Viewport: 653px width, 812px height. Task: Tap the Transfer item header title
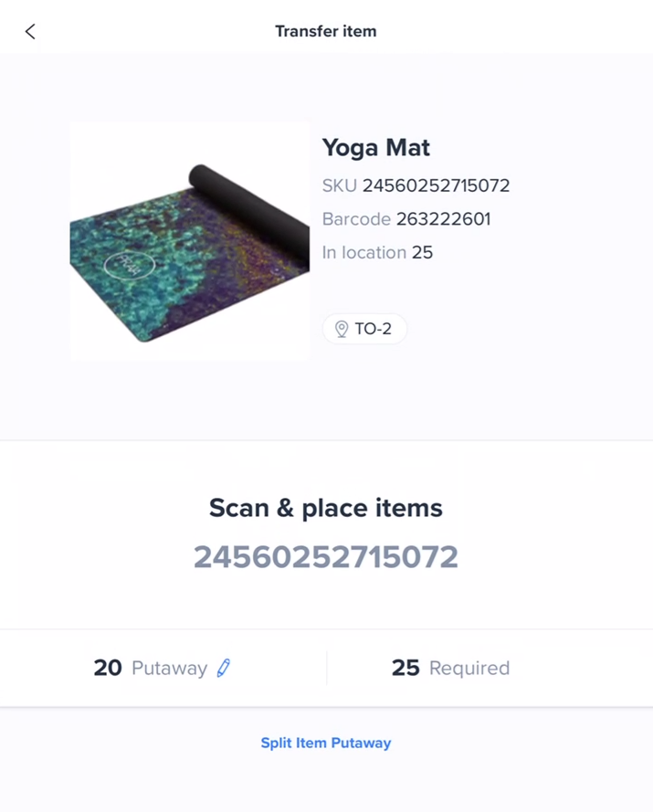[x=326, y=31]
